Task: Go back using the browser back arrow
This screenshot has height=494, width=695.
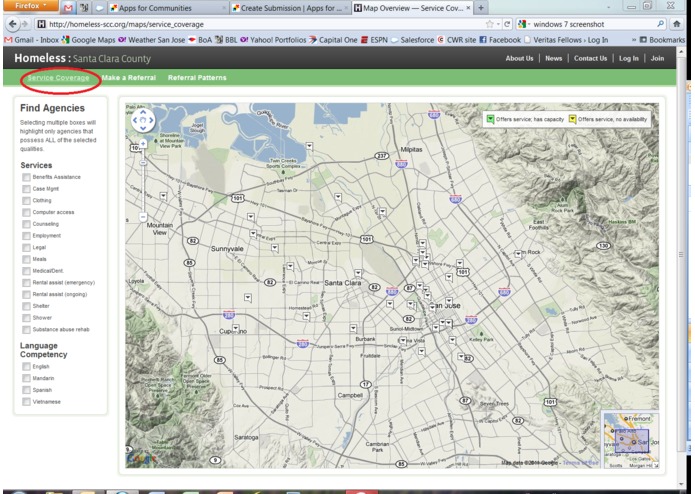Action: [x=12, y=24]
